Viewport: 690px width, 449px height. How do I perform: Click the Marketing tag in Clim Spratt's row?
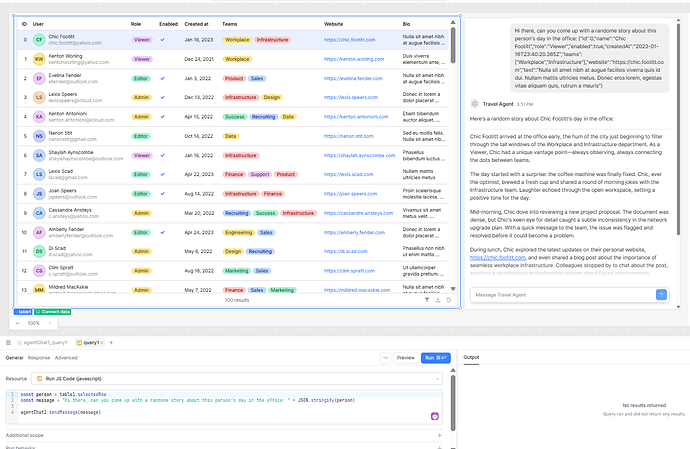236,271
